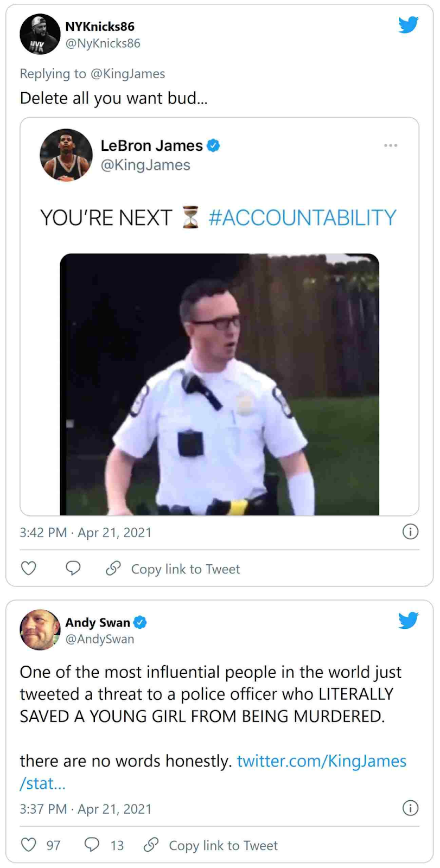Click Copy link to Tweet under NYKnicks86 tweet
Viewport: 440px width, 868px height.
pyautogui.click(x=173, y=569)
